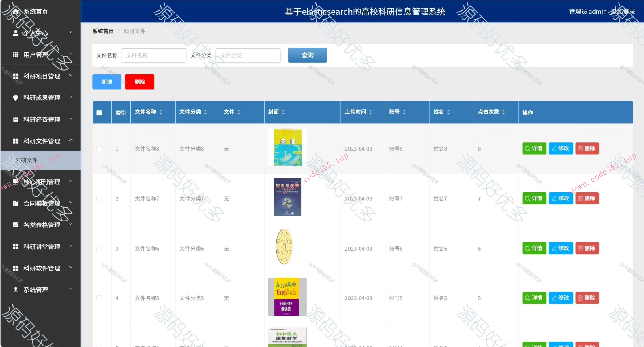Image resolution: width=644 pixels, height=347 pixels.
Task: Toggle the select-all checkbox in table header
Action: 99,113
